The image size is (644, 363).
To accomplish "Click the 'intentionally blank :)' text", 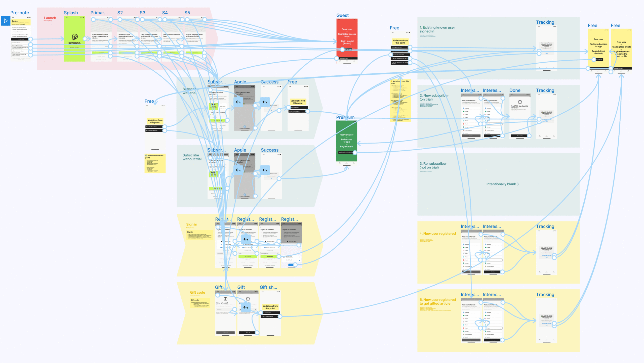I will [502, 184].
